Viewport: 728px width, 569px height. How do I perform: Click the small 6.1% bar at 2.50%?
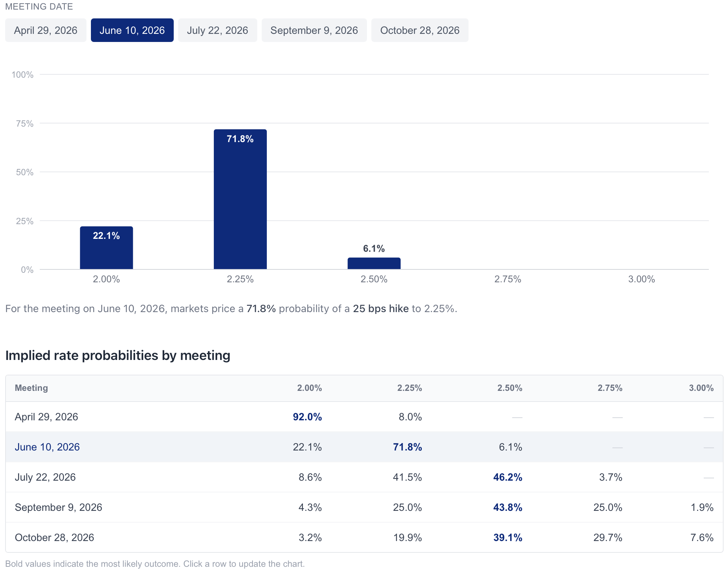pyautogui.click(x=374, y=264)
